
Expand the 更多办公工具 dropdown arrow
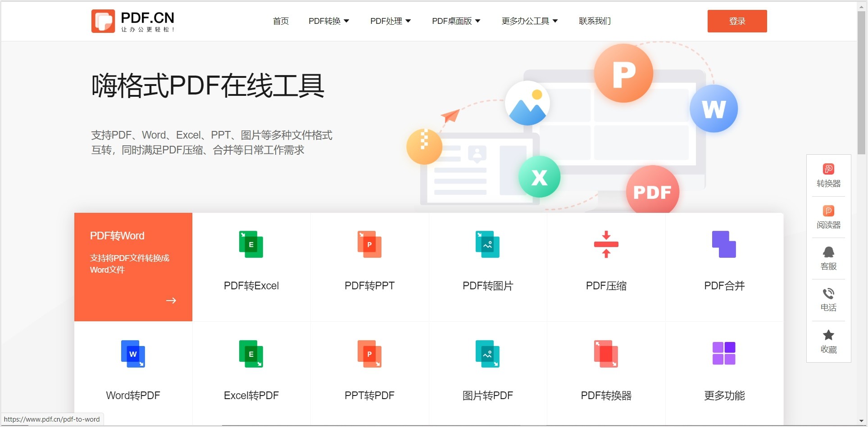555,21
